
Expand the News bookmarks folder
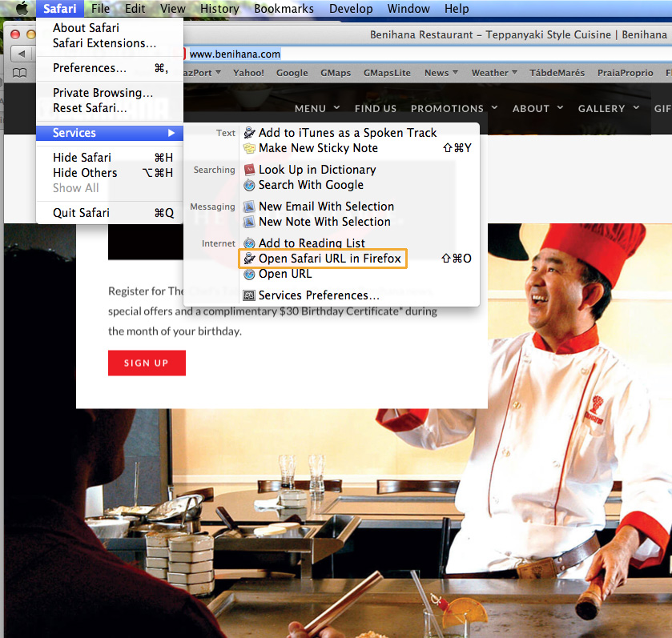point(441,73)
